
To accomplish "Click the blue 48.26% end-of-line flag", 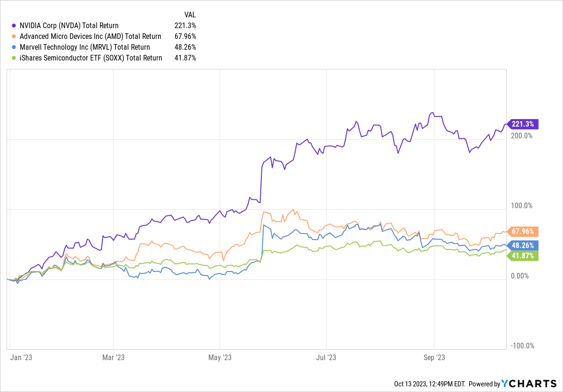I will point(523,245).
